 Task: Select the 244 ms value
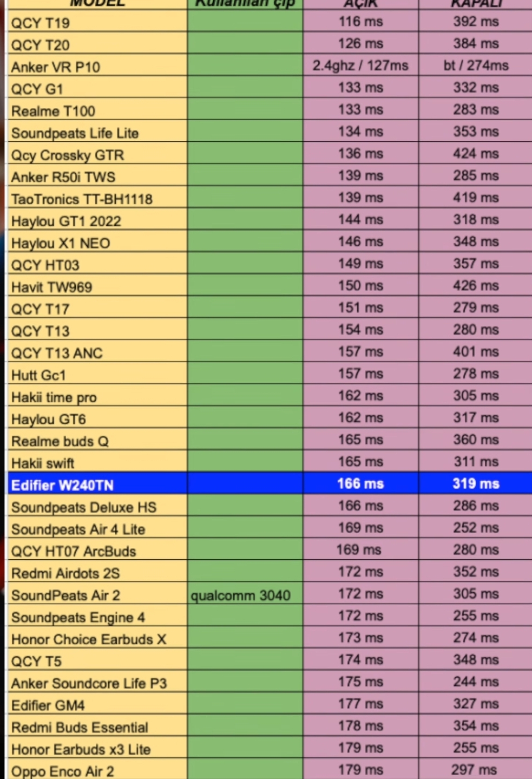point(476,682)
